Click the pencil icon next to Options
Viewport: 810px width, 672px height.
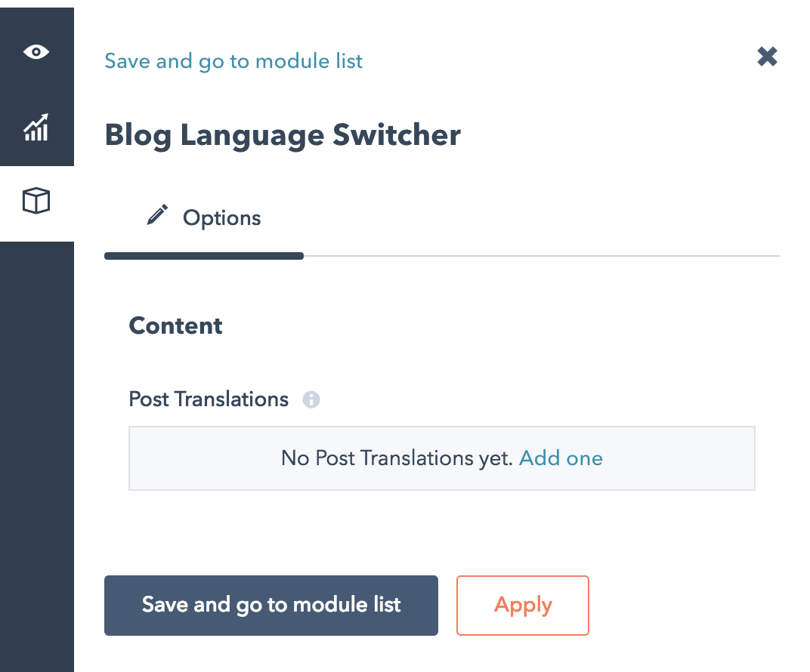point(157,217)
